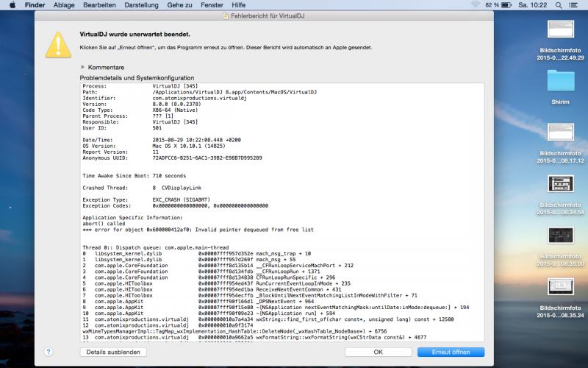Click the clock showing Sa. 10:22
588x368 pixels.
tap(532, 5)
